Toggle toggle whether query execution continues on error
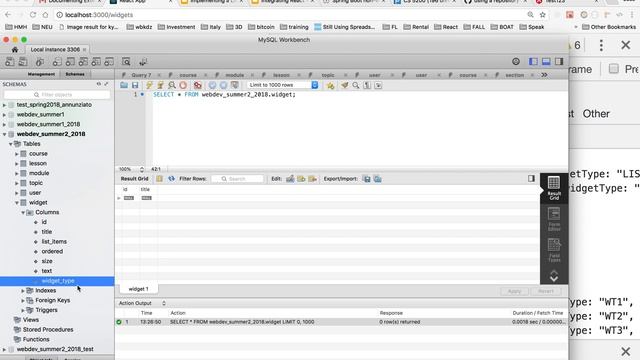The image size is (640, 360). coord(198,85)
